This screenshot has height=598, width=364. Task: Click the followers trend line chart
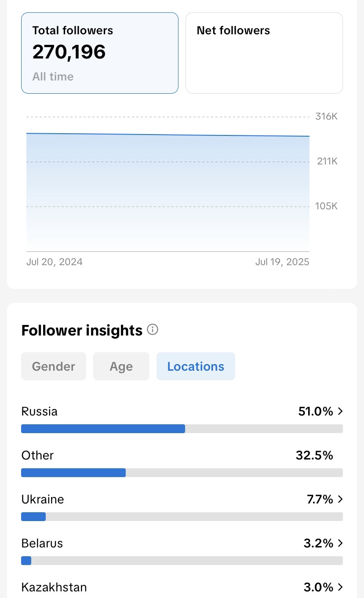[x=168, y=185]
